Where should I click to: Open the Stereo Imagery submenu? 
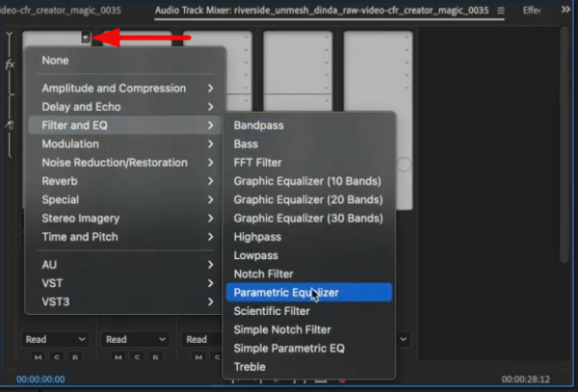125,218
